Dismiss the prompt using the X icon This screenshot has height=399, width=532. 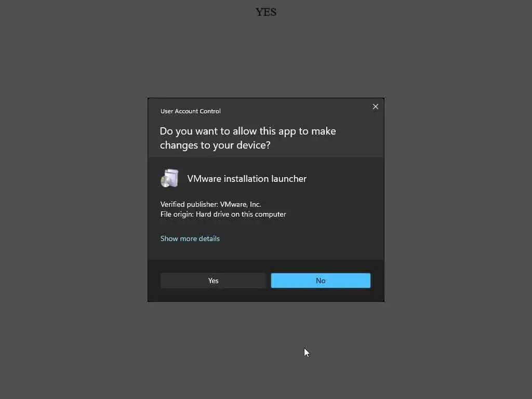coord(375,107)
